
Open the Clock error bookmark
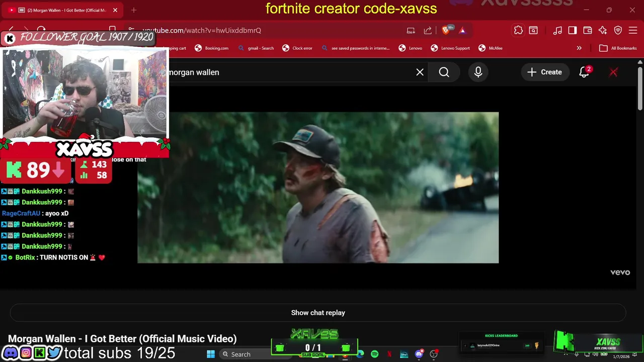click(298, 48)
